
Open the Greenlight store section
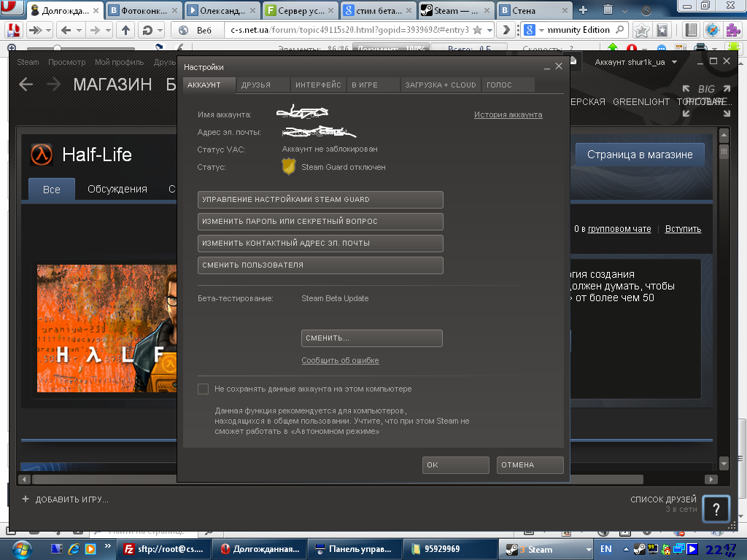640,102
